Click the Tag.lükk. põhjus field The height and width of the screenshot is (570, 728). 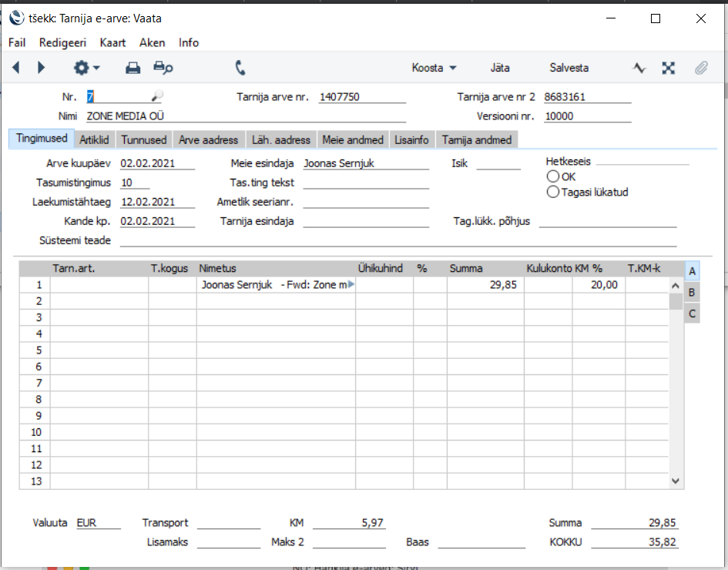(608, 221)
